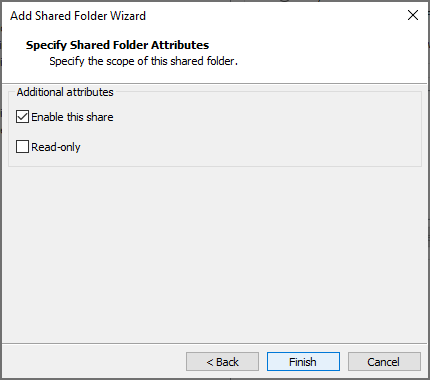Click the word 'Cancel' on its button
This screenshot has width=430, height=380.
point(383,362)
